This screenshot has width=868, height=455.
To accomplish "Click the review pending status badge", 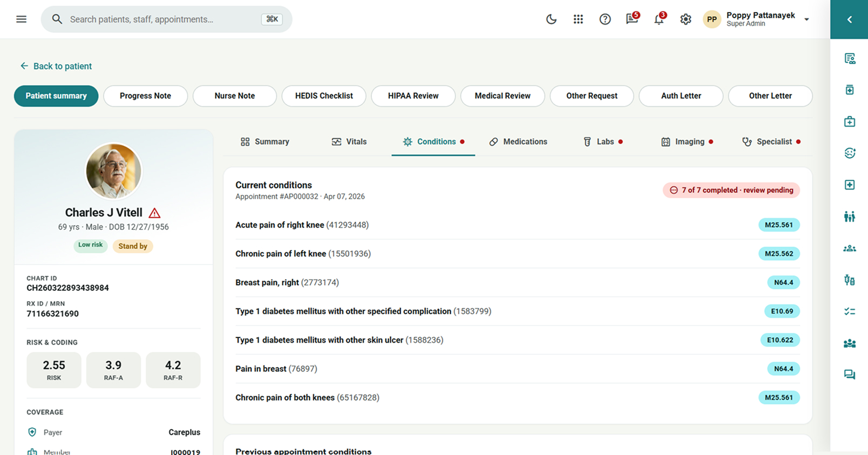I will coord(731,190).
